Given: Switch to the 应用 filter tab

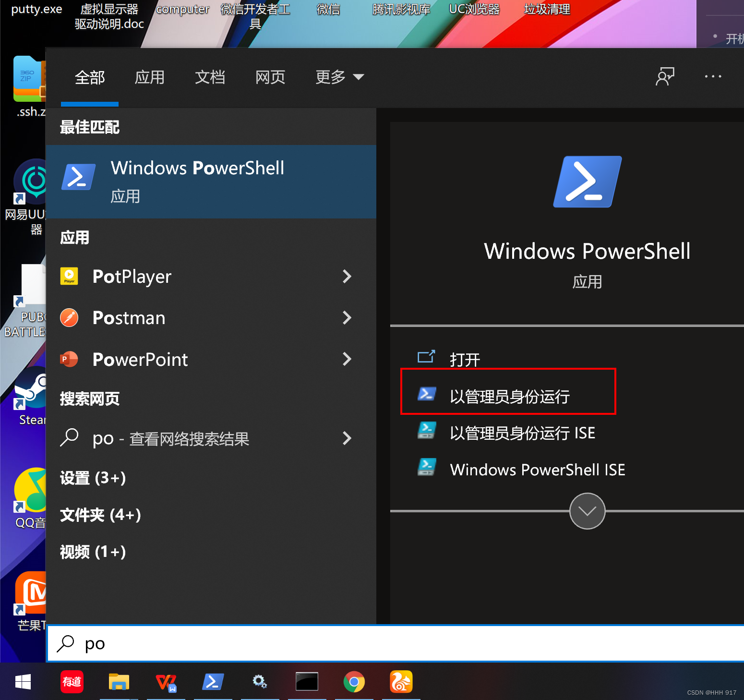Looking at the screenshot, I should click(150, 77).
